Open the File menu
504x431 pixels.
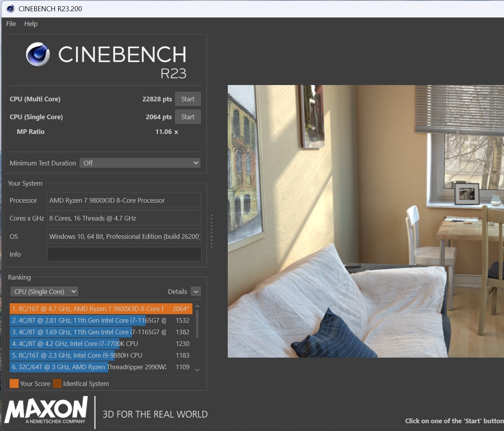click(x=11, y=24)
